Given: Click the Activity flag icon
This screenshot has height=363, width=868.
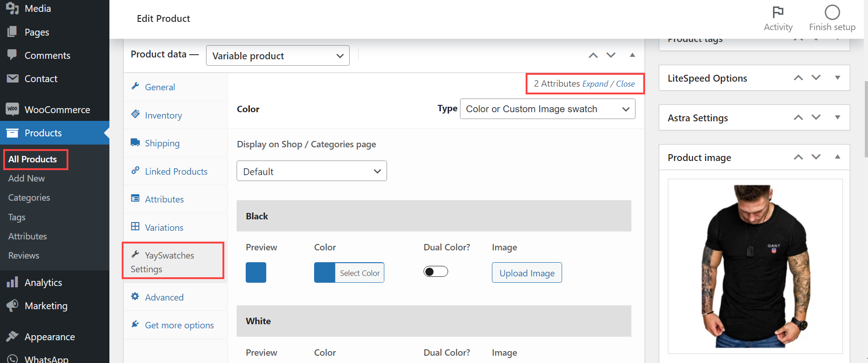Looking at the screenshot, I should 778,12.
